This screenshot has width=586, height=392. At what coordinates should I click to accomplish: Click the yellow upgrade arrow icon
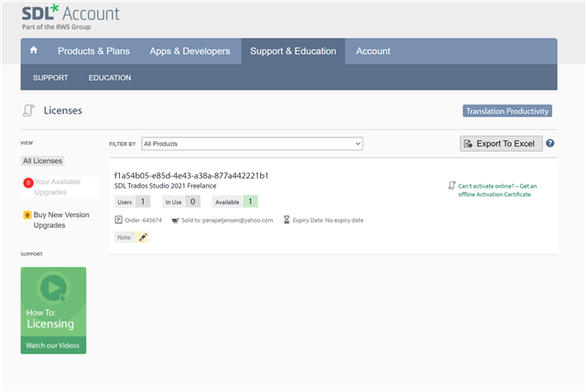27,215
